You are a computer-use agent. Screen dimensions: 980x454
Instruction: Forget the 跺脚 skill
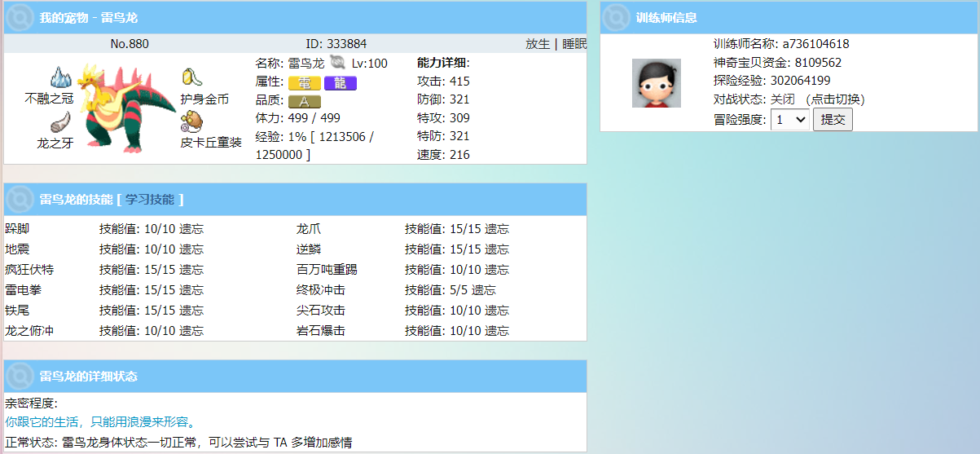click(x=191, y=229)
